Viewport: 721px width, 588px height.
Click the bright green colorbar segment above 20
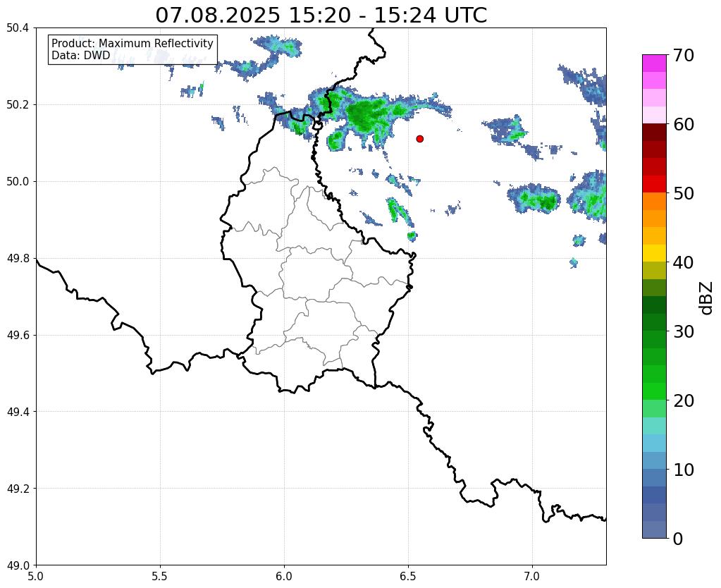click(x=654, y=391)
